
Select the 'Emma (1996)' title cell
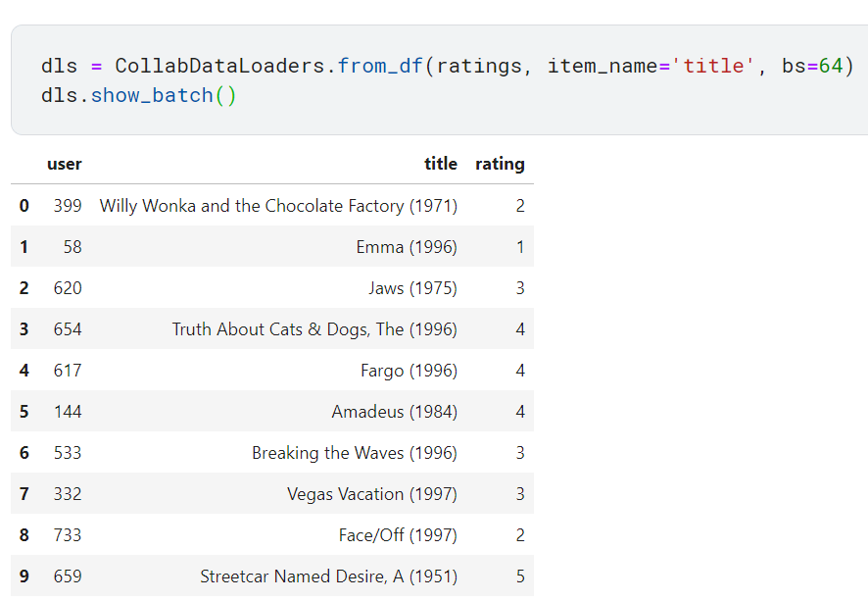[407, 247]
